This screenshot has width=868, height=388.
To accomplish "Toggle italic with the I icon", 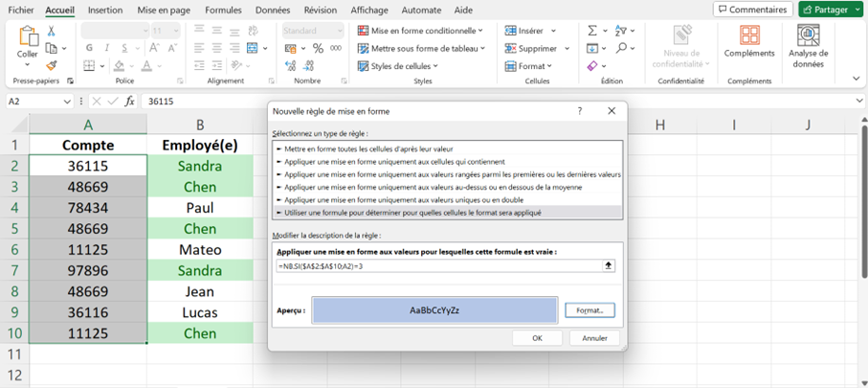I will (x=107, y=48).
